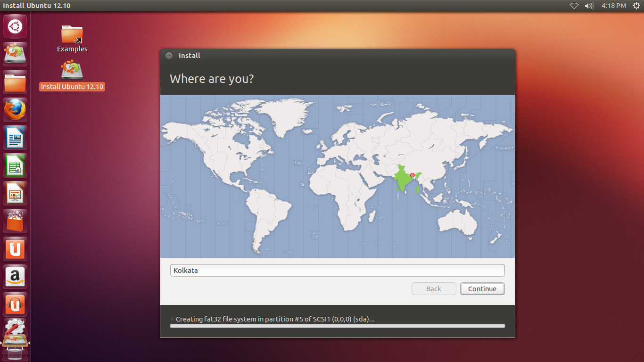This screenshot has width=644, height=362.
Task: Open LibreOffice Impress presentations
Action: click(x=15, y=193)
